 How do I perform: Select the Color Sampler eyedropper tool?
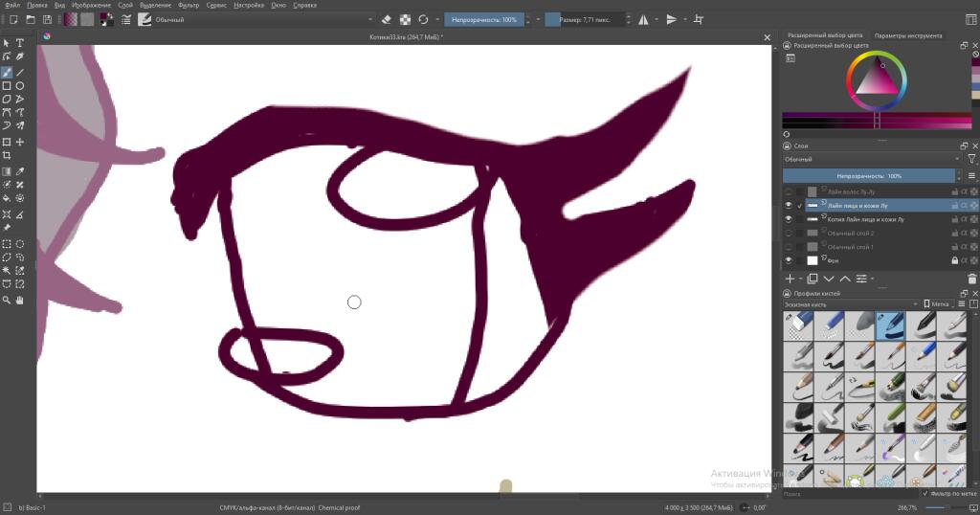click(x=20, y=171)
